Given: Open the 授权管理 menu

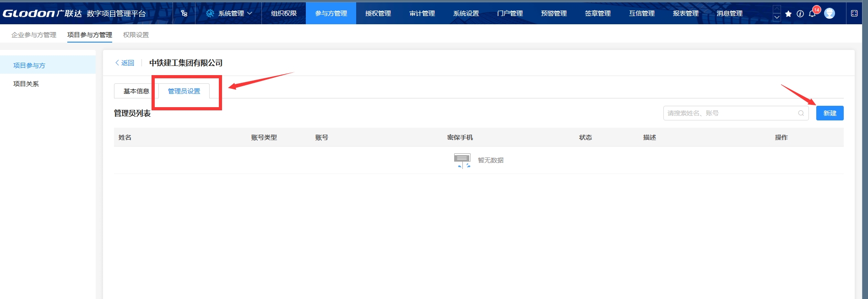Looking at the screenshot, I should [378, 13].
